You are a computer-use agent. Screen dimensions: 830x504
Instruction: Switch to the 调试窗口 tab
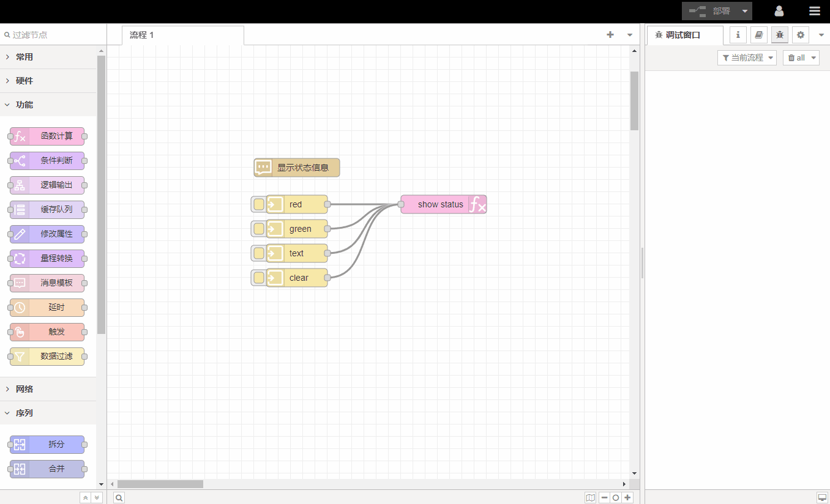[683, 35]
